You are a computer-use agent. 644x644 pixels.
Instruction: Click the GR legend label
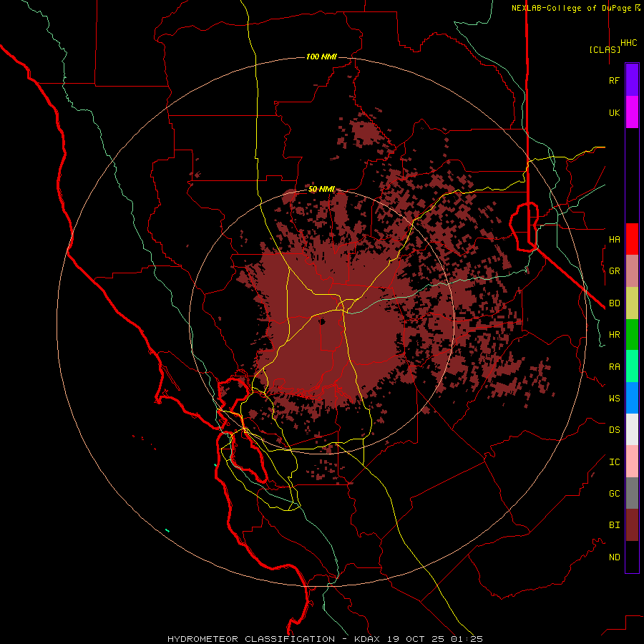point(615,271)
